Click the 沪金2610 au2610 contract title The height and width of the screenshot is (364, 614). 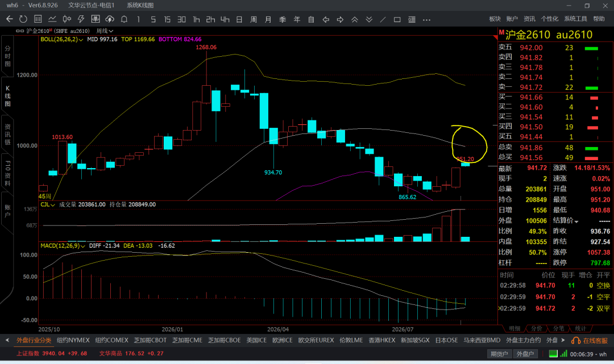pos(549,35)
